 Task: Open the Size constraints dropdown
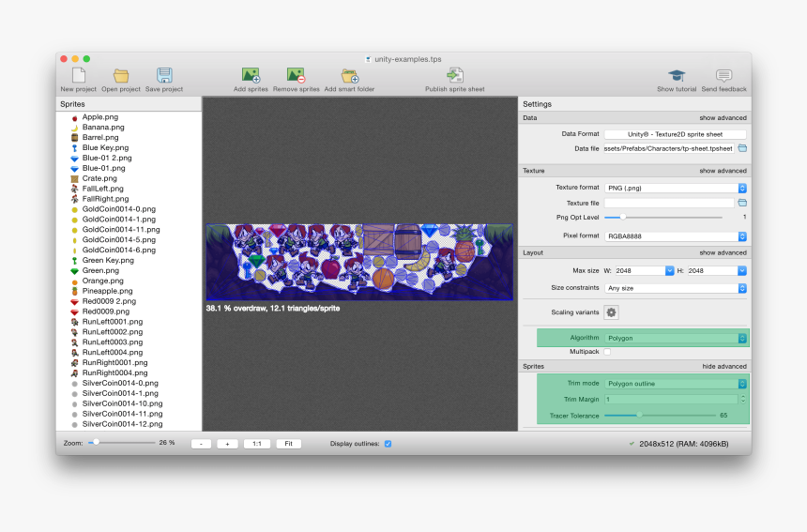(675, 288)
